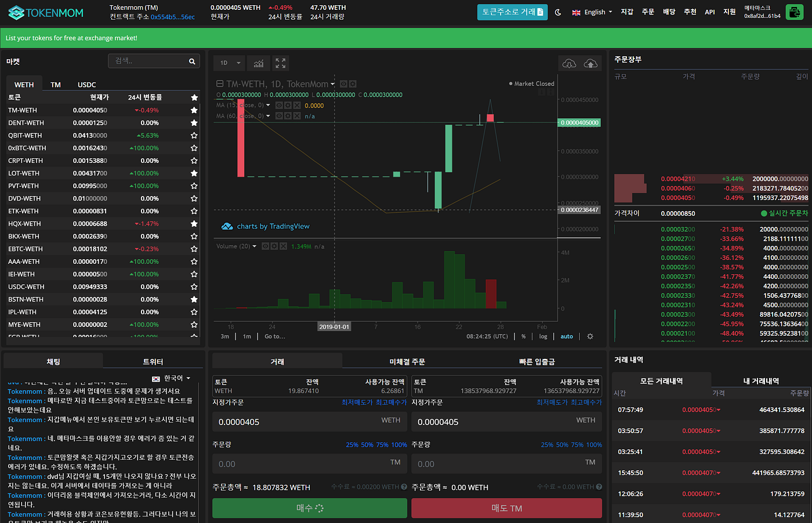Favorite the CRPT-WETH pair star

[194, 161]
